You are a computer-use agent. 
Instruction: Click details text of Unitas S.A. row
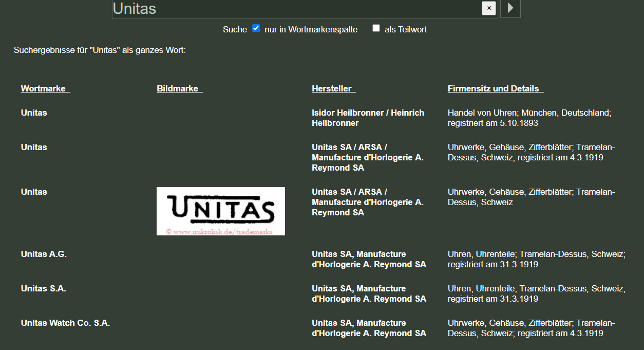coord(536,293)
